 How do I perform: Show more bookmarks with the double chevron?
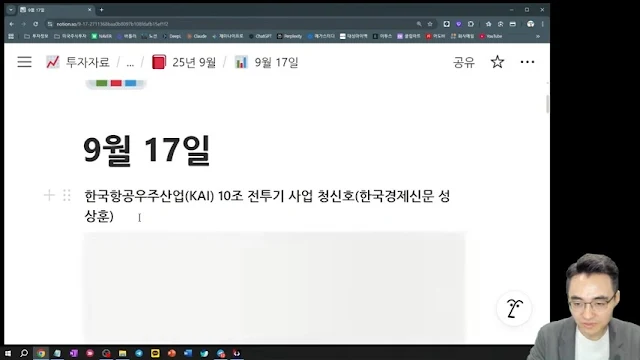pyautogui.click(x=538, y=36)
